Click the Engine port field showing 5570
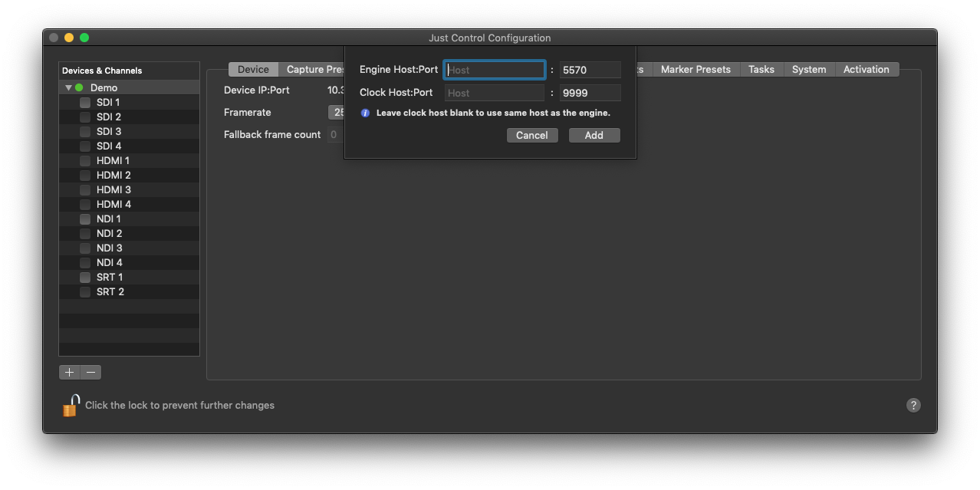This screenshot has width=980, height=490. tap(590, 70)
